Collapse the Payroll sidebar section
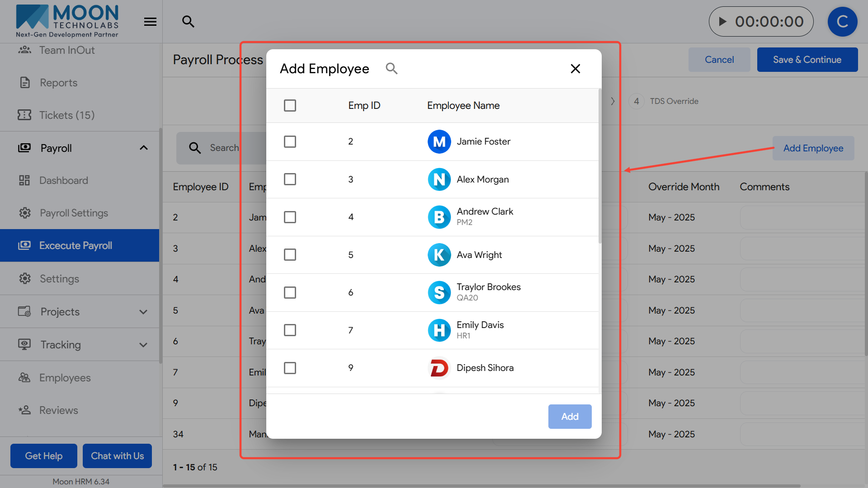Screen dimensions: 868x488 click(144, 148)
